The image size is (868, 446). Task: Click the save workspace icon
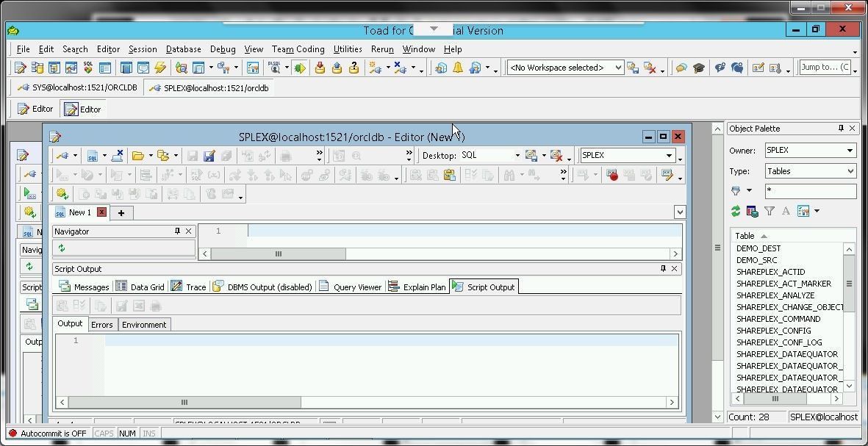[633, 68]
